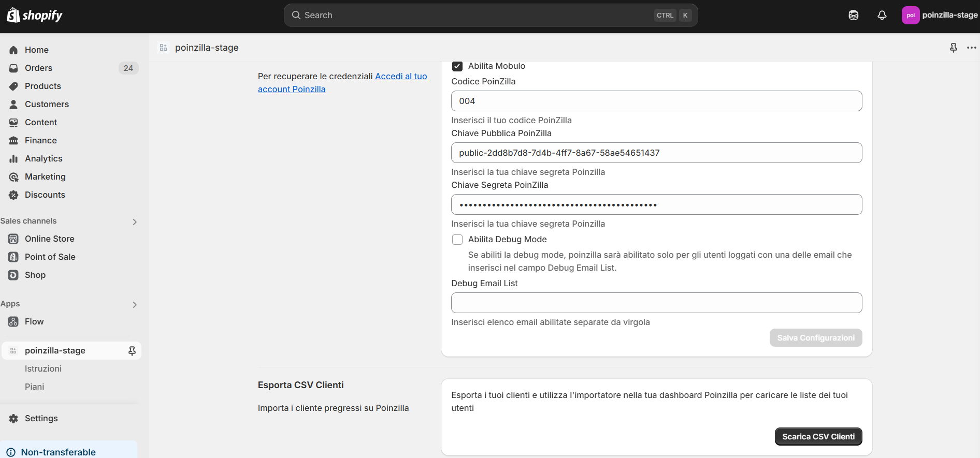Click the Discounts badge icon

13,195
